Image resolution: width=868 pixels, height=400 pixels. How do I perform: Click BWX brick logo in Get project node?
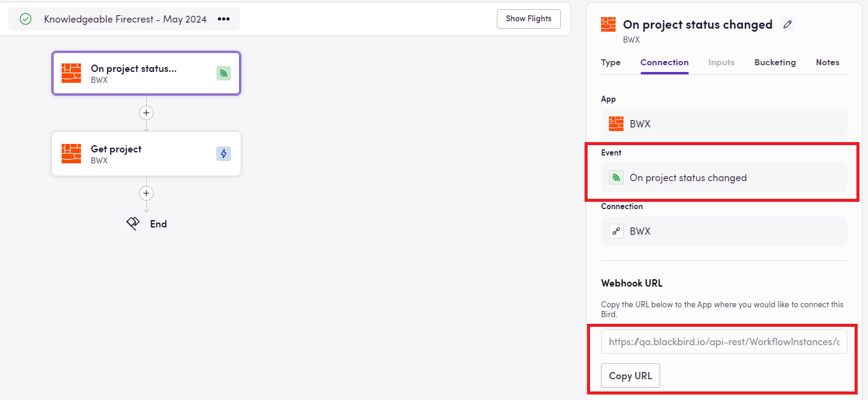click(71, 154)
